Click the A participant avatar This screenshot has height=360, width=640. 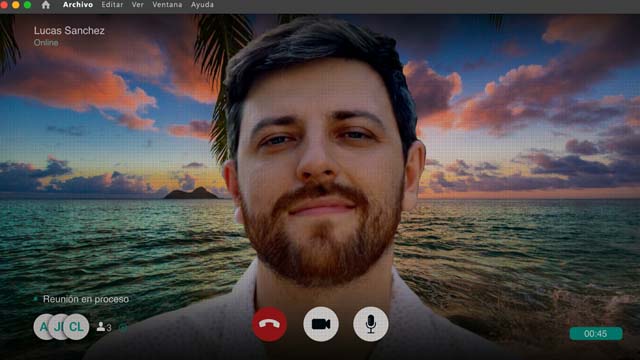[x=41, y=327]
